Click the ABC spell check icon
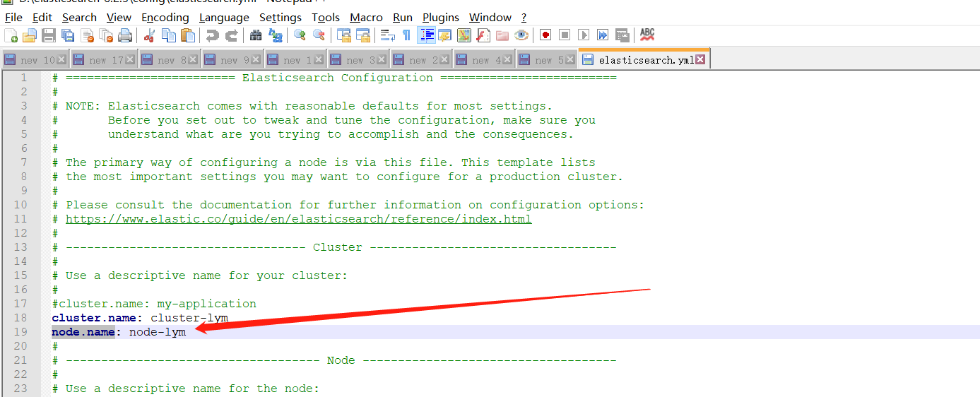The width and height of the screenshot is (980, 397). (x=647, y=34)
